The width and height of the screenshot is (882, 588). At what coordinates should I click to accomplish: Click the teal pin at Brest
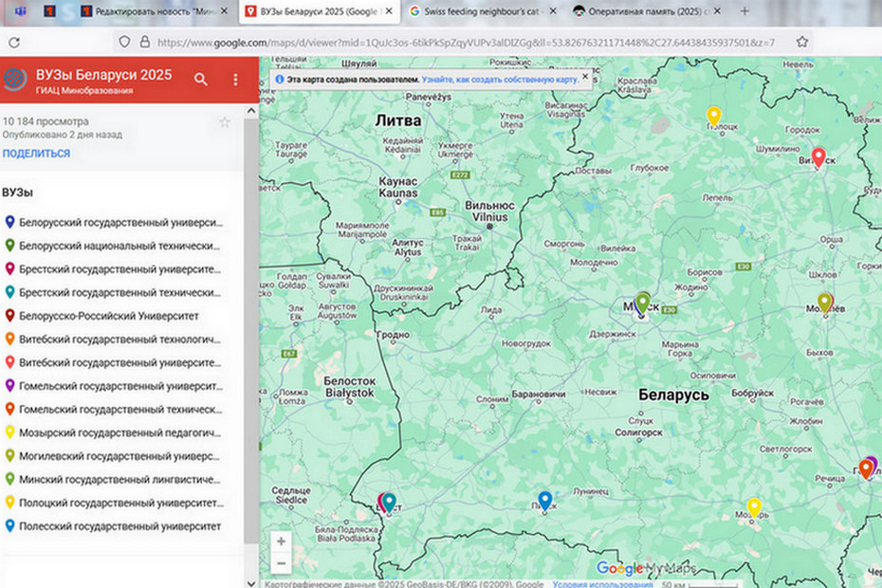tap(389, 503)
